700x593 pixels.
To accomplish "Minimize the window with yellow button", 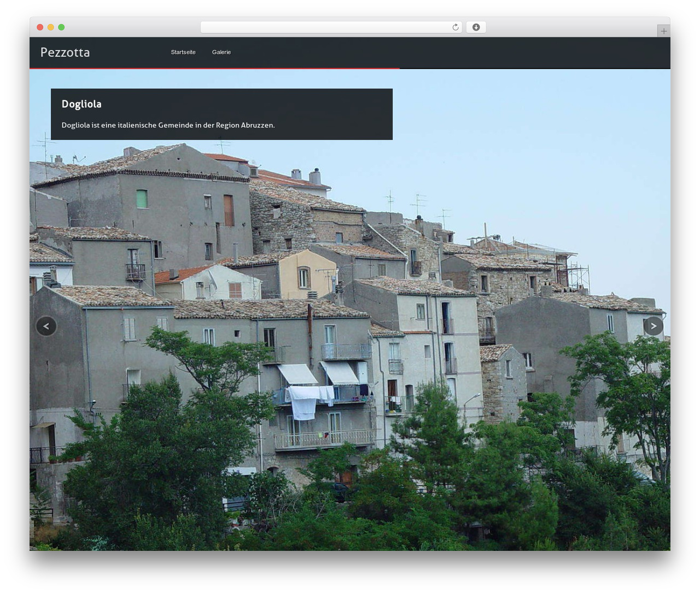I will click(x=50, y=27).
